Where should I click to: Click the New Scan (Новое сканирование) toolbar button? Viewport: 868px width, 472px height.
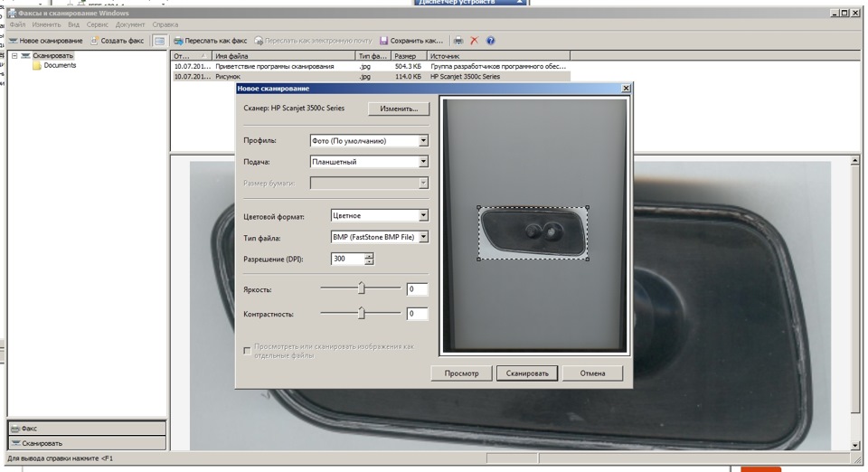point(46,41)
